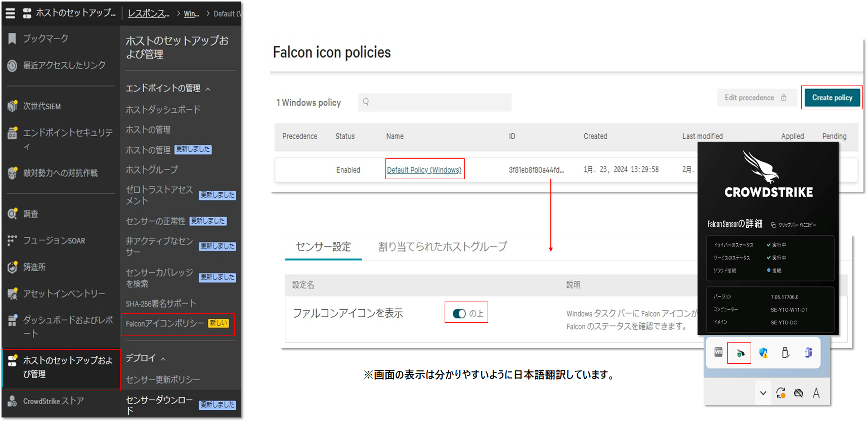Click the IME 'A' input indicator
This screenshot has width=868, height=422.
(x=816, y=393)
